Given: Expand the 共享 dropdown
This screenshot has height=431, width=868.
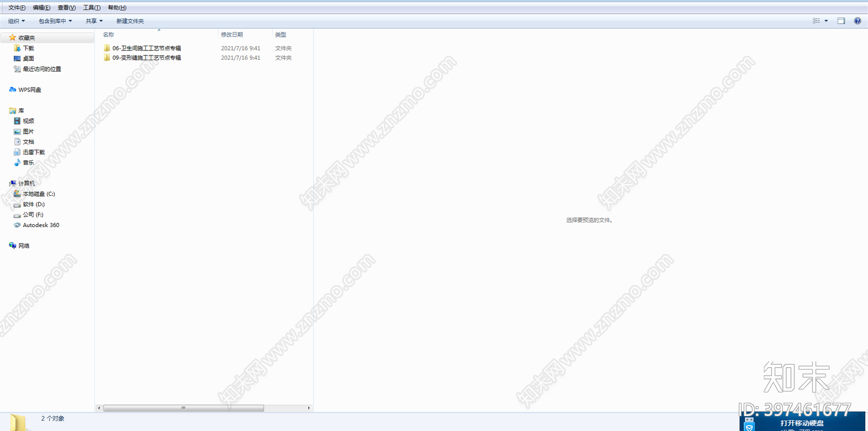Looking at the screenshot, I should tap(94, 21).
